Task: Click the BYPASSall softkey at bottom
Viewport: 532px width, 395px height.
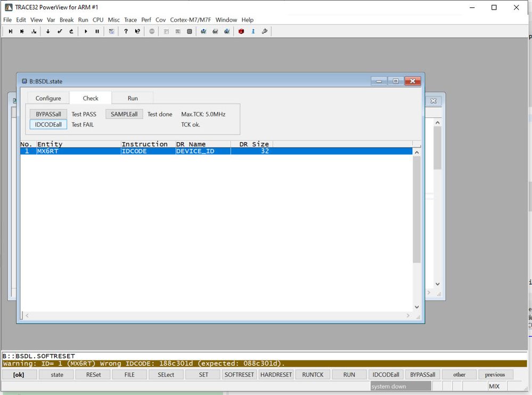Action: point(423,375)
